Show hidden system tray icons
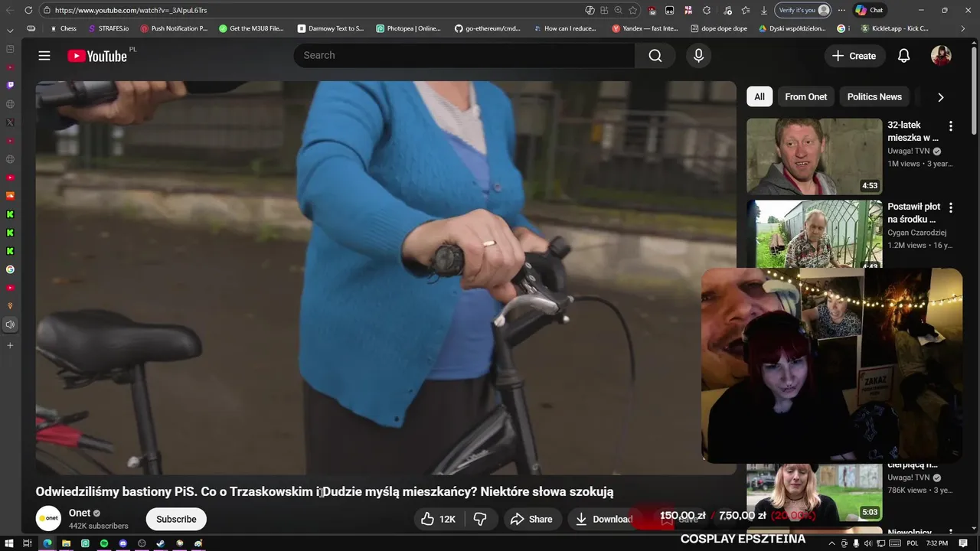980x551 pixels. point(832,543)
